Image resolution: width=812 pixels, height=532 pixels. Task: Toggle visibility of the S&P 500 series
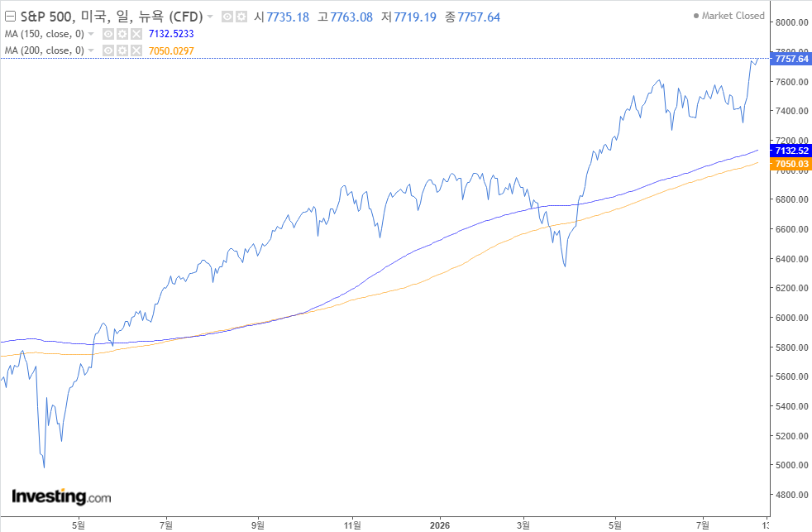tap(227, 17)
